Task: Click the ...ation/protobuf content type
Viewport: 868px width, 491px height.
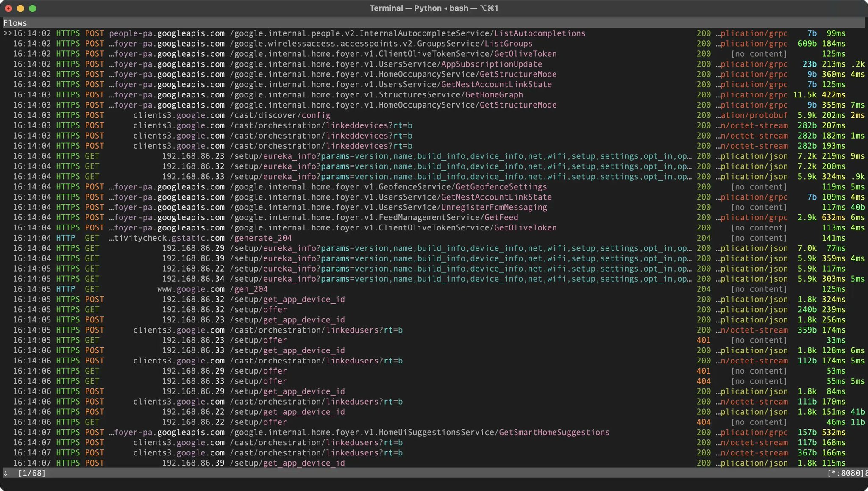Action: (x=752, y=115)
